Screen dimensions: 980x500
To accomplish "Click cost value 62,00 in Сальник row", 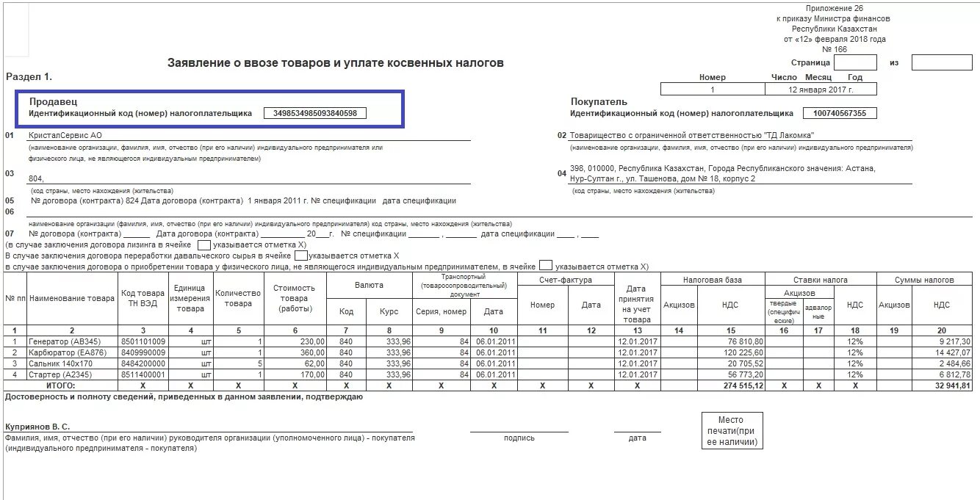I will click(314, 363).
